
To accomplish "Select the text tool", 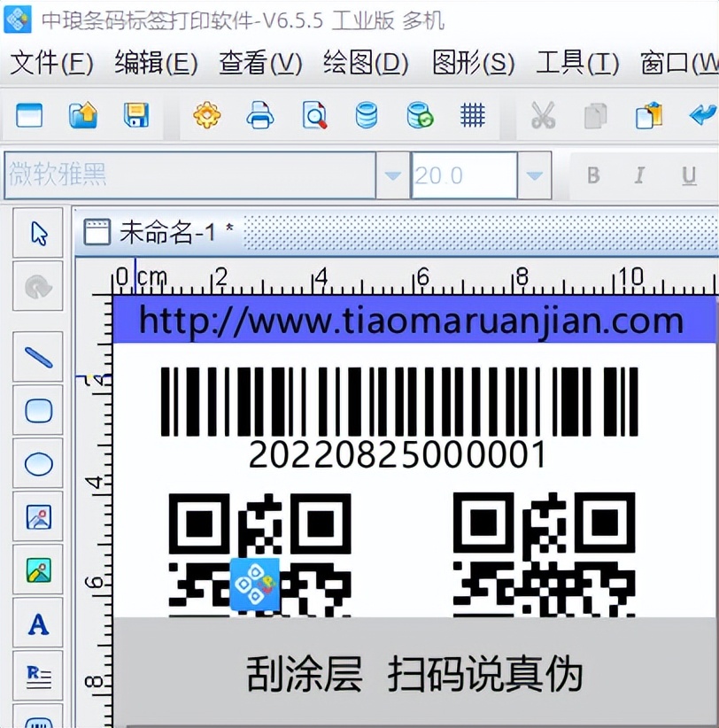I will coord(38,623).
